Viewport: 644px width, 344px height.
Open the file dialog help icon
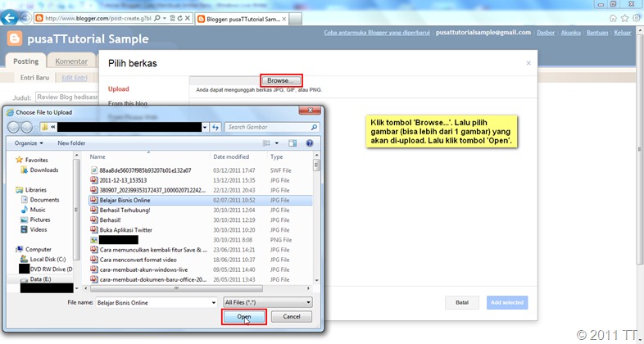310,143
